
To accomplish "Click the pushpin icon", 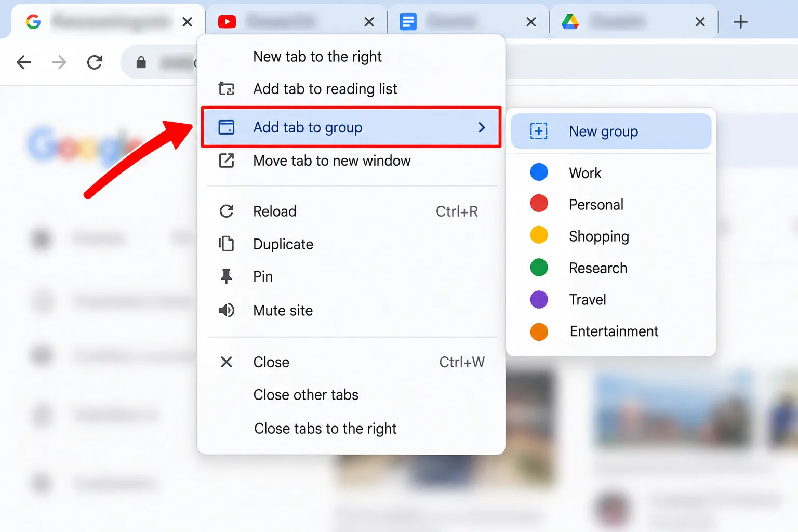I will 227,276.
